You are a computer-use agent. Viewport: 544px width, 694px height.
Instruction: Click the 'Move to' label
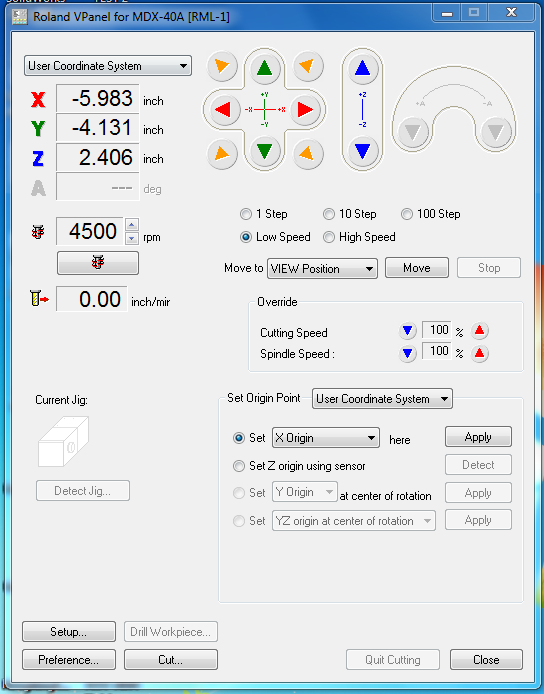243,268
